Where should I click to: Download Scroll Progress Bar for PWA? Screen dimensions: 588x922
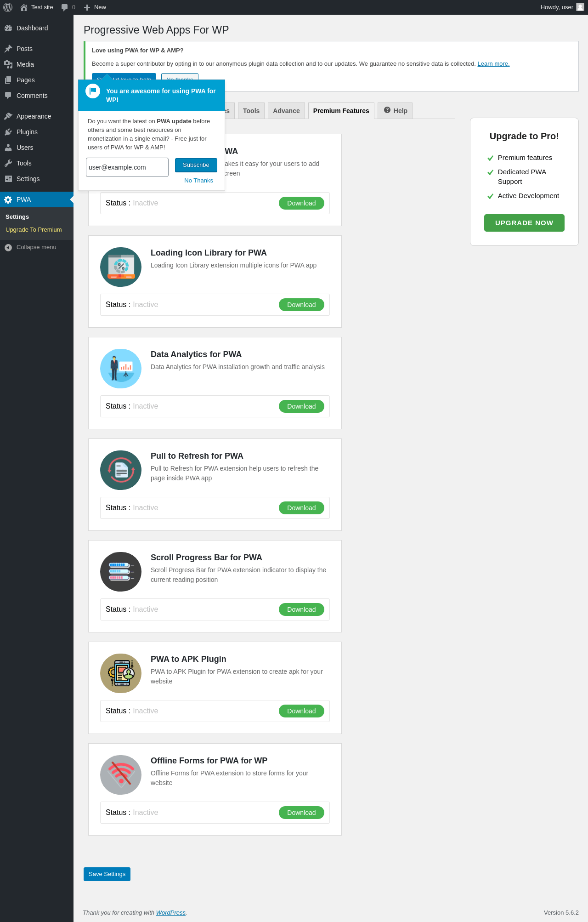pos(301,609)
